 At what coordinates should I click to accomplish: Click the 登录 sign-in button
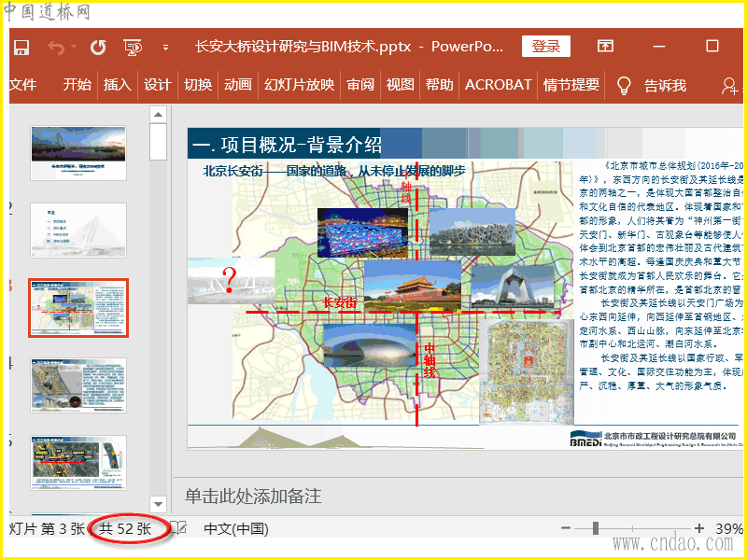pyautogui.click(x=546, y=47)
